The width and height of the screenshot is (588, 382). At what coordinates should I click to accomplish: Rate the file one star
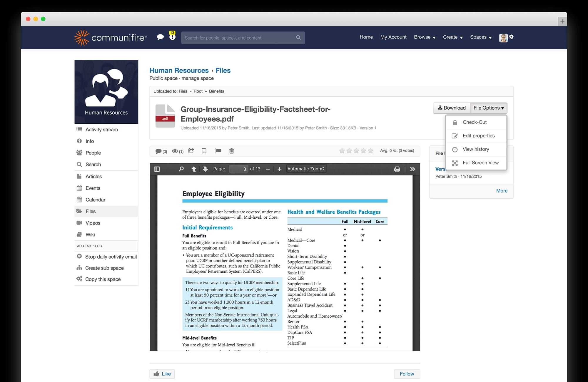[342, 151]
